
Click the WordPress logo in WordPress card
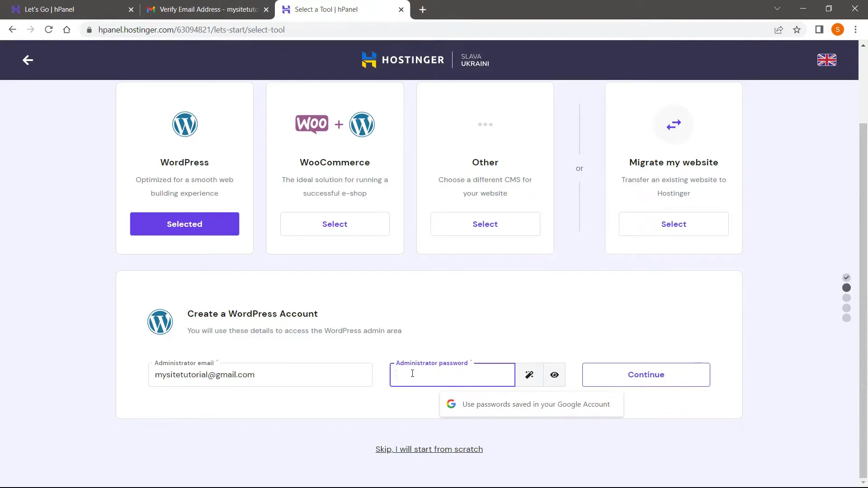pyautogui.click(x=184, y=124)
